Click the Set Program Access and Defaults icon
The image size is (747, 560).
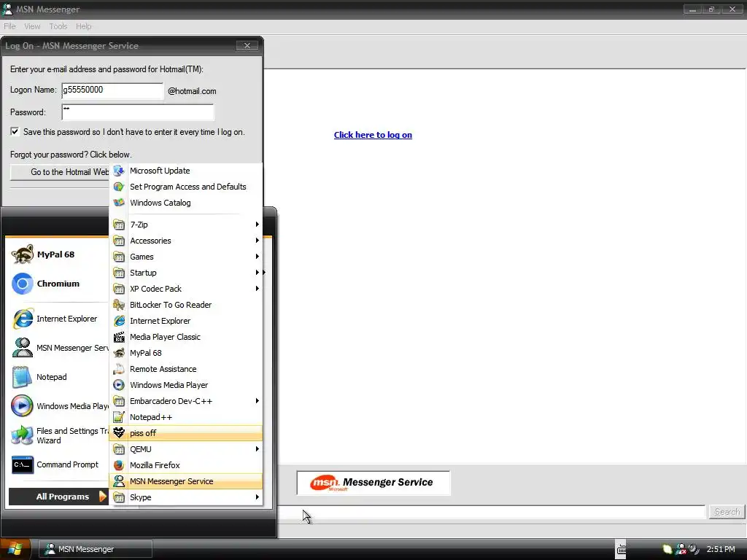click(119, 187)
